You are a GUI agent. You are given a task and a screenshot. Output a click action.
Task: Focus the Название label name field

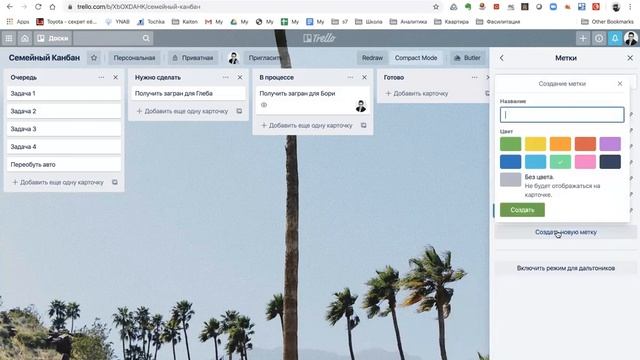(562, 115)
